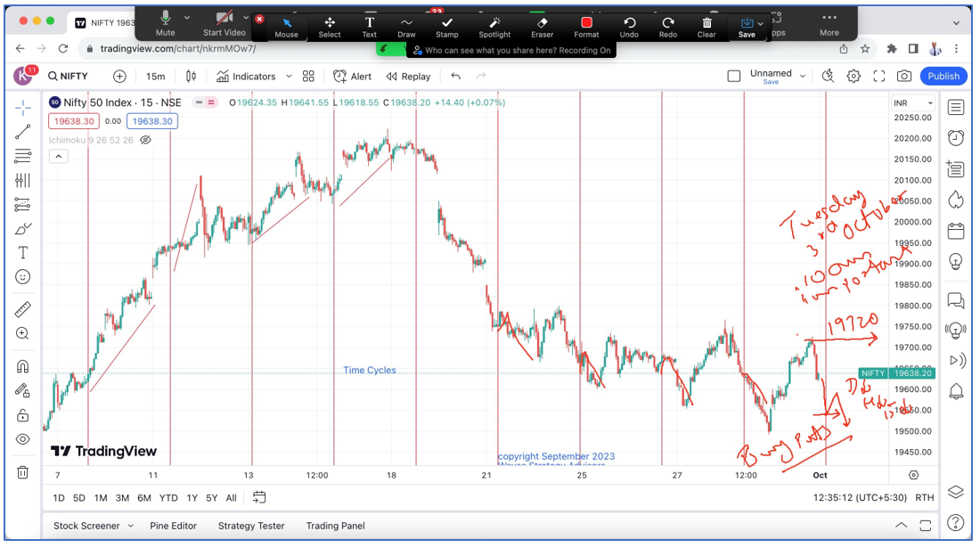This screenshot has height=548, width=980.
Task: Hide all drawings with eye icon
Action: 23,439
